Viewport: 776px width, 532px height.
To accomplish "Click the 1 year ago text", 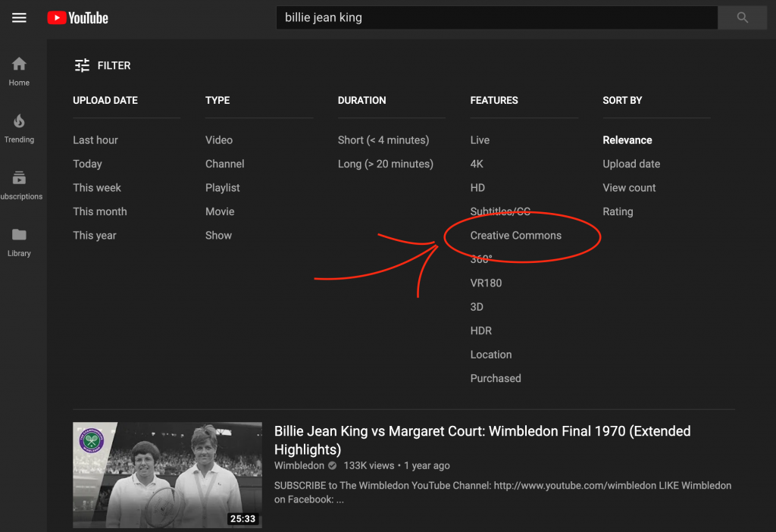I will point(427,465).
